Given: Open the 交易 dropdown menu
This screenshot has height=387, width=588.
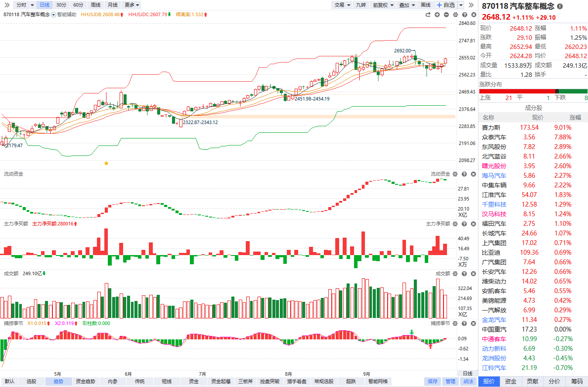Looking at the screenshot, I should pos(342,5).
